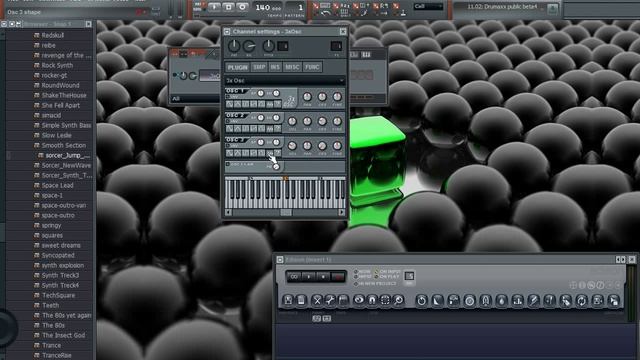Click the Edison regions flag icon
The width and height of the screenshot is (640, 360).
343,301
